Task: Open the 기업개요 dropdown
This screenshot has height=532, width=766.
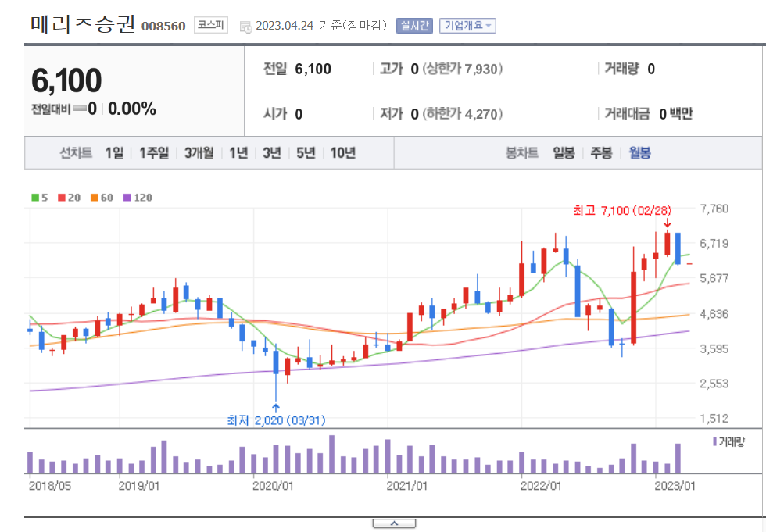Action: pos(467,25)
